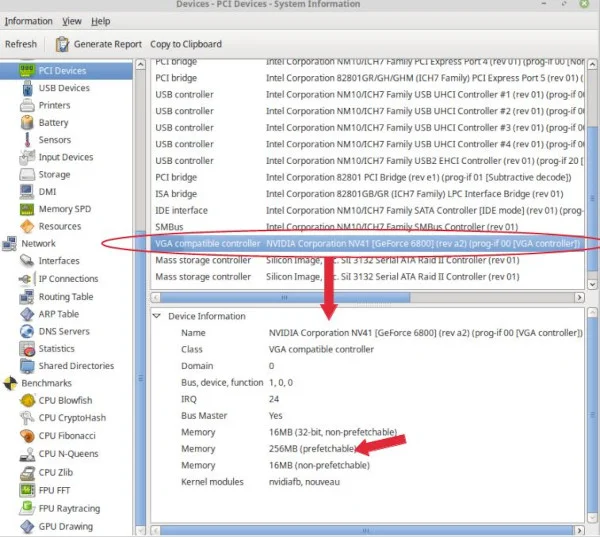Click the DNS Servers icon

pyautogui.click(x=27, y=331)
